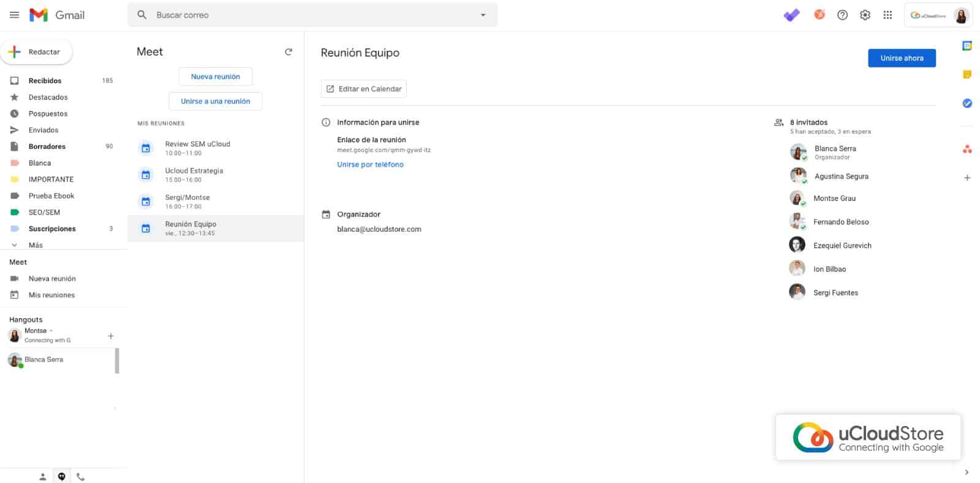
Task: Click the information icon beside Información para unirse
Action: point(326,122)
